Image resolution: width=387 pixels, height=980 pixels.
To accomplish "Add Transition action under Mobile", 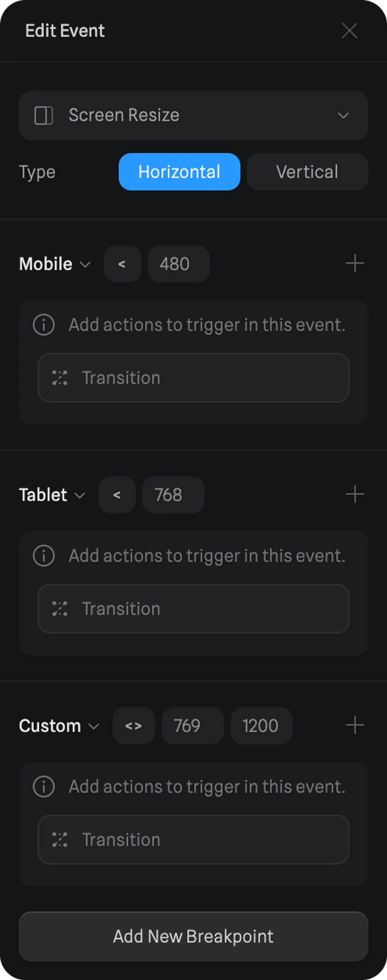I will [x=193, y=378].
